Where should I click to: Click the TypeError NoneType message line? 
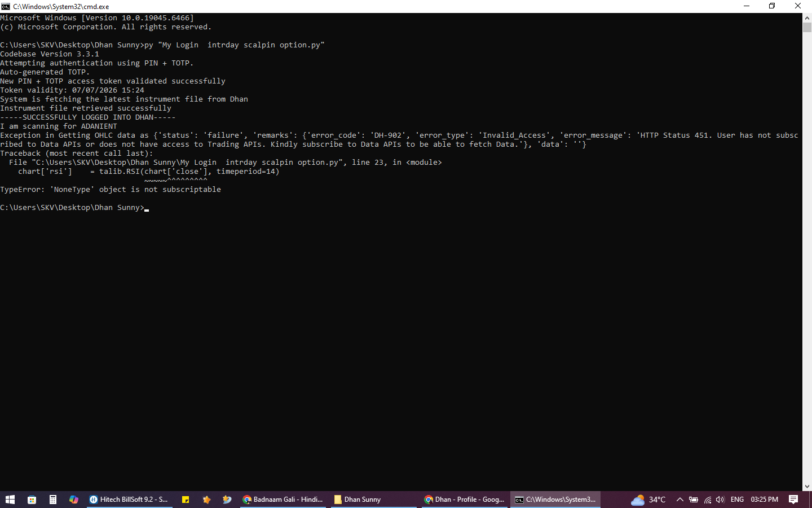(111, 190)
